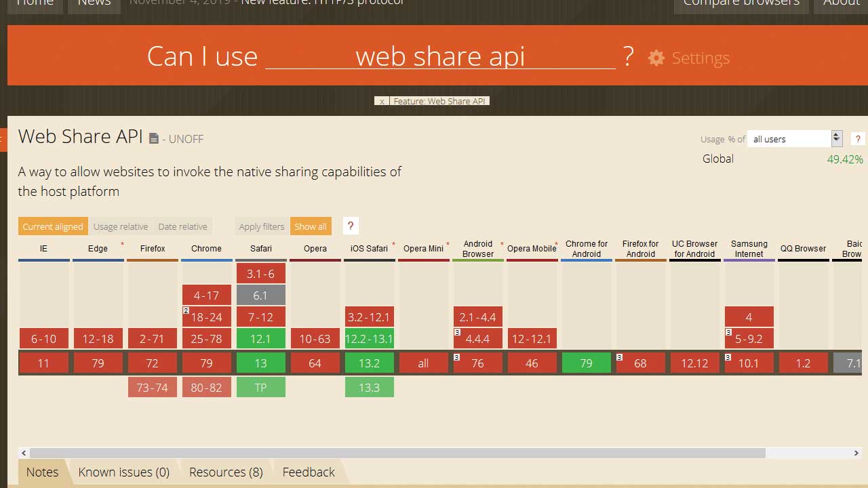Select the Current aligned view

[x=53, y=226]
